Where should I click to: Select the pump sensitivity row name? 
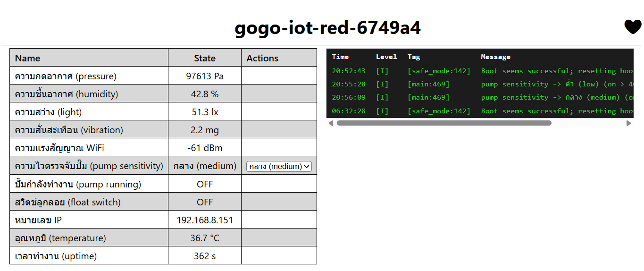tap(89, 166)
